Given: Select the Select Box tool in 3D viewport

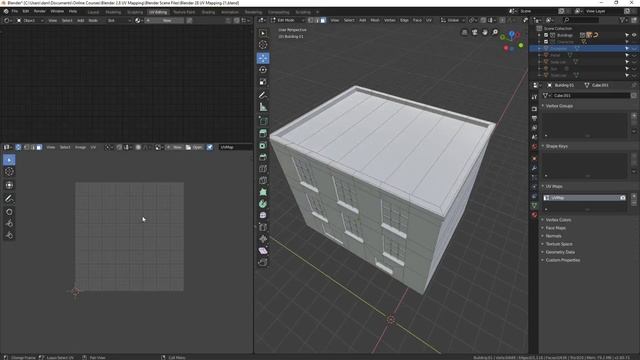Looking at the screenshot, I should pos(263,33).
